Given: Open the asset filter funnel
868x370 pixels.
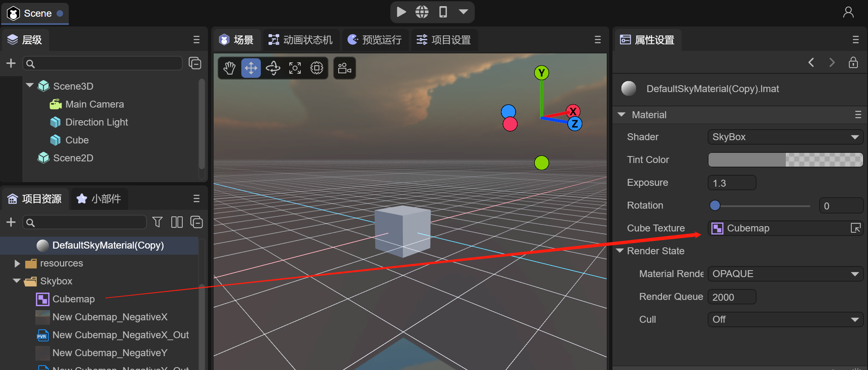Looking at the screenshot, I should pyautogui.click(x=157, y=222).
